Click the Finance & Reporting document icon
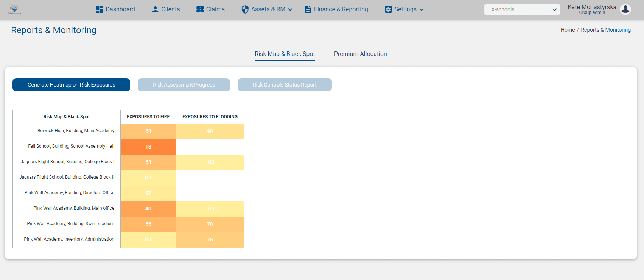 [308, 9]
